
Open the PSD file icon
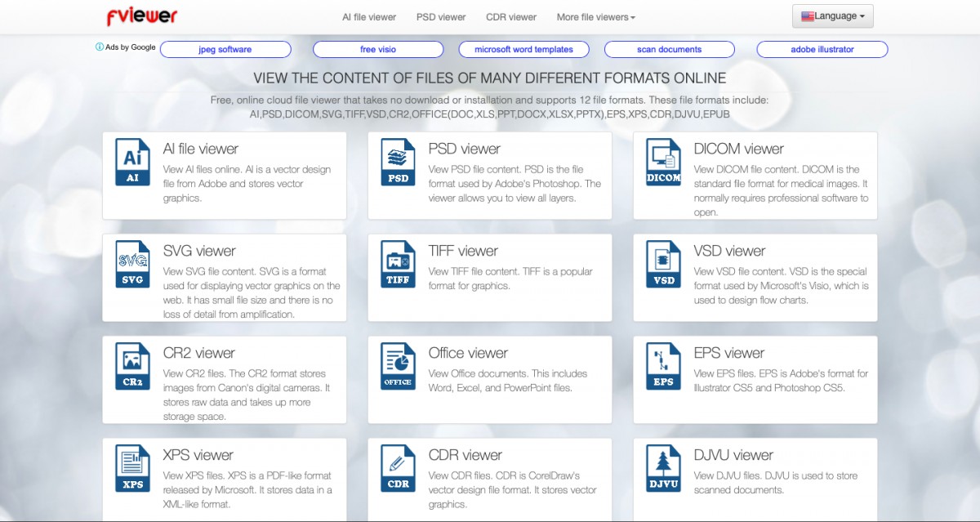point(398,162)
